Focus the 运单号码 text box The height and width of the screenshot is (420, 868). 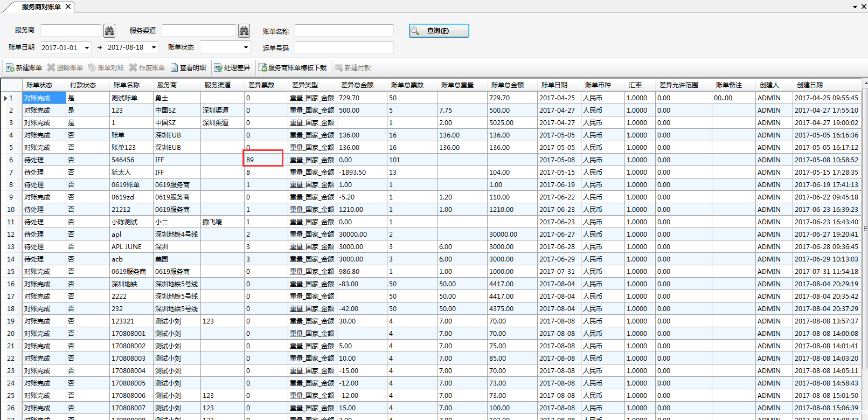pos(344,48)
